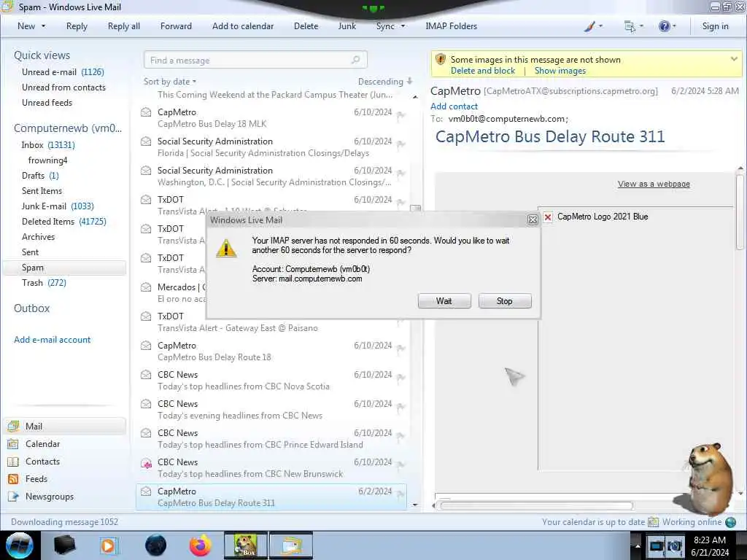The height and width of the screenshot is (560, 747).
Task: Click the orange Feeds RSS icon
Action: pyautogui.click(x=13, y=479)
